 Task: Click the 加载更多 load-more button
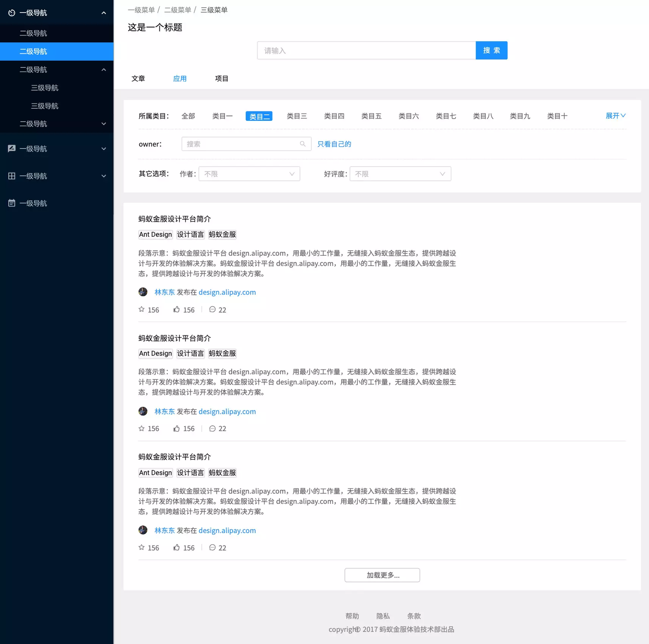click(382, 575)
